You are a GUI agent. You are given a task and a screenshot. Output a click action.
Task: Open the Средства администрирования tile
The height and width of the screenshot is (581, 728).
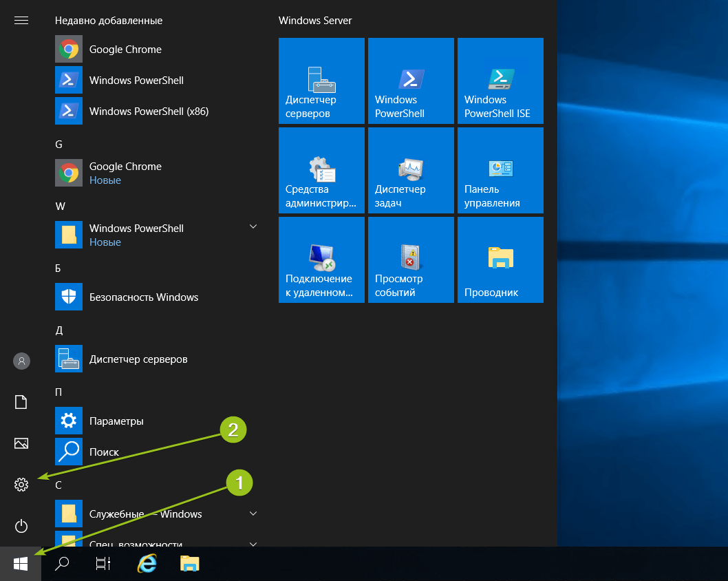[321, 171]
